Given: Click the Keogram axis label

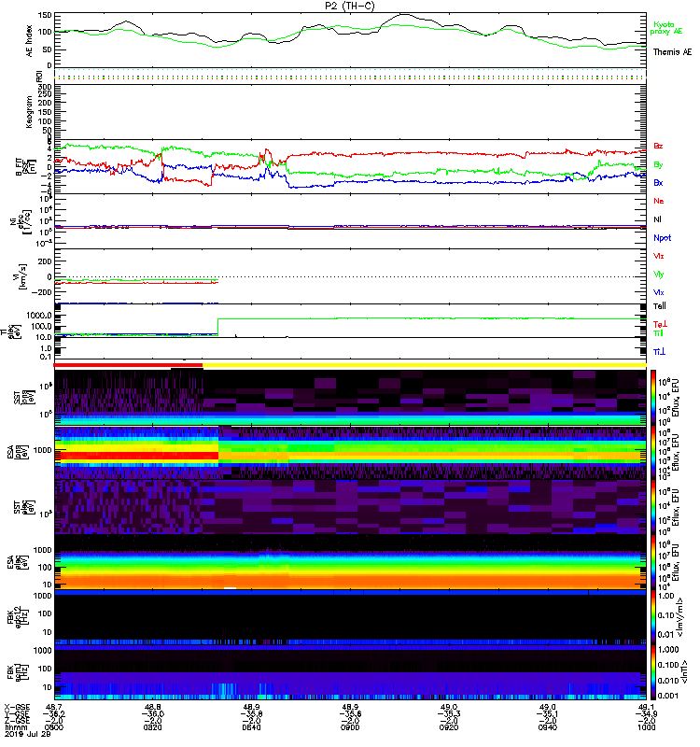Looking at the screenshot, I should pyautogui.click(x=30, y=112).
